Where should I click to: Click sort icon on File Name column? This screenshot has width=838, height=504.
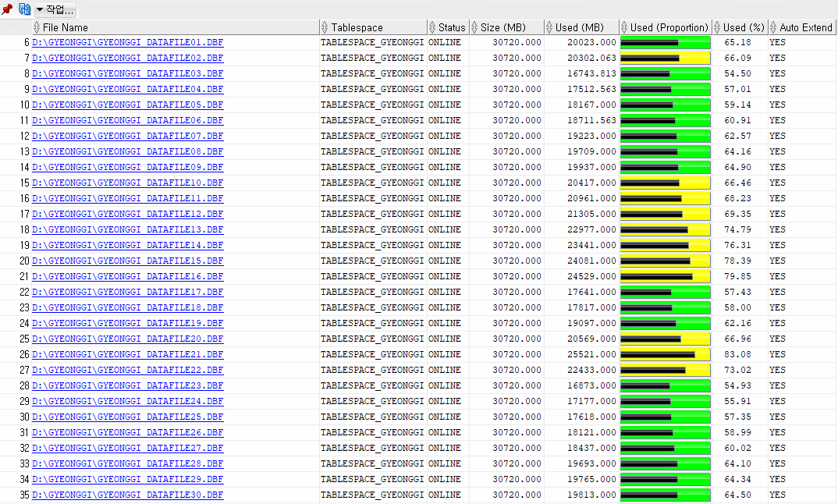click(x=37, y=27)
